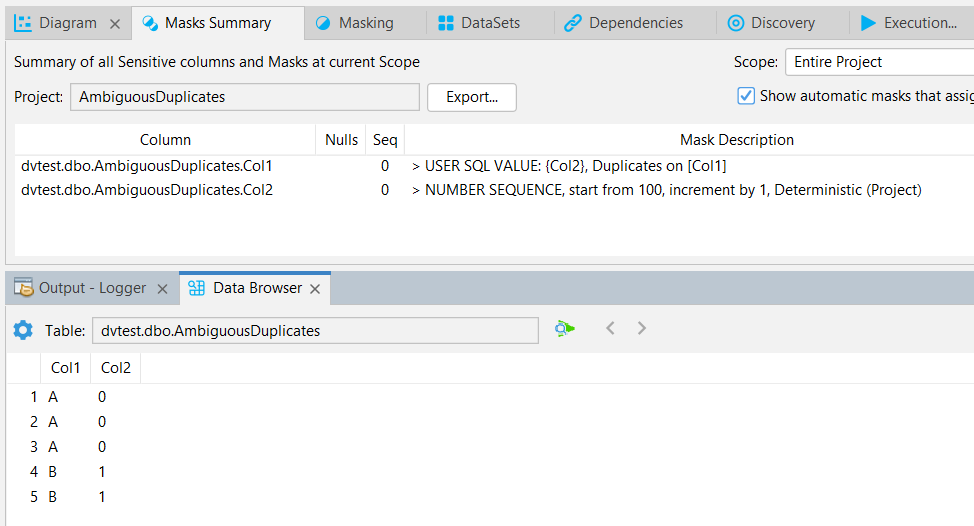
Task: Close the Output - Logger tab
Action: tap(162, 289)
